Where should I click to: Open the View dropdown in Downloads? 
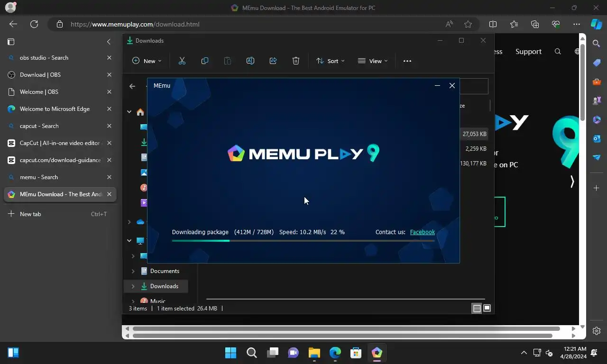[x=373, y=61]
